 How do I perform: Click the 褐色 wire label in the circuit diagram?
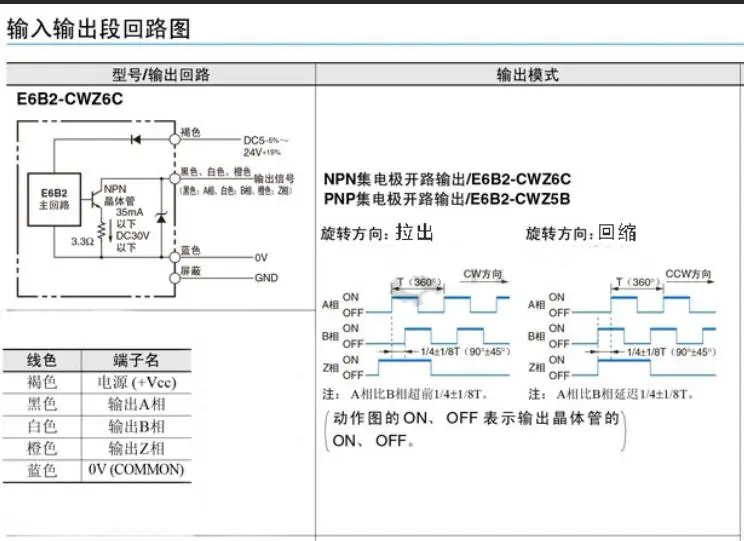pos(190,132)
